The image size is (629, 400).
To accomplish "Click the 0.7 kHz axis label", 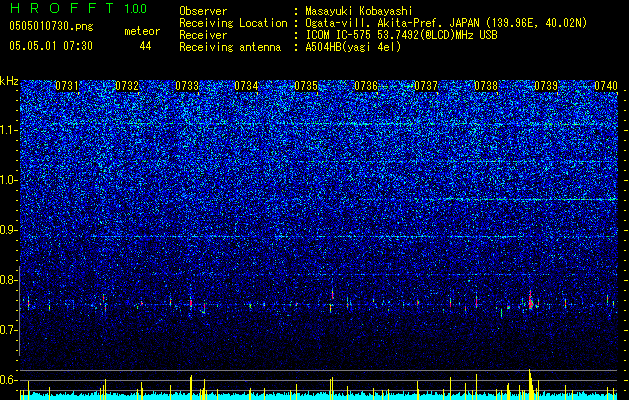I will 9,330.
